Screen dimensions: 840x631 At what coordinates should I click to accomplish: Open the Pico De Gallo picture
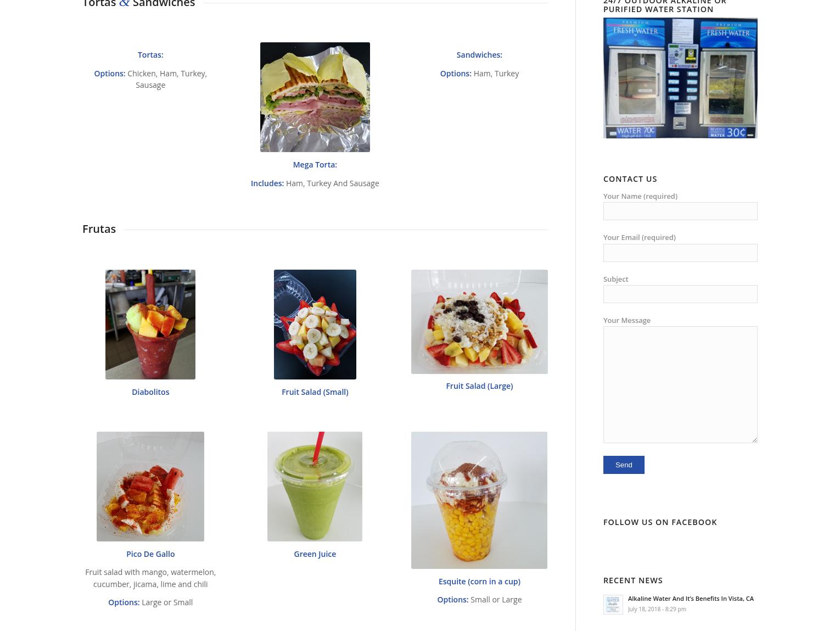coord(150,487)
